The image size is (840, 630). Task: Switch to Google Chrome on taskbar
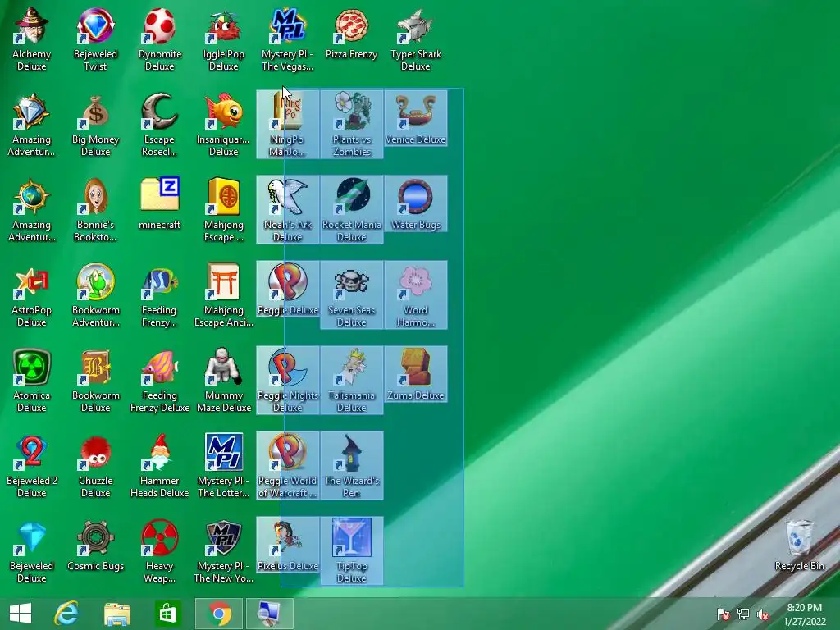pyautogui.click(x=218, y=614)
